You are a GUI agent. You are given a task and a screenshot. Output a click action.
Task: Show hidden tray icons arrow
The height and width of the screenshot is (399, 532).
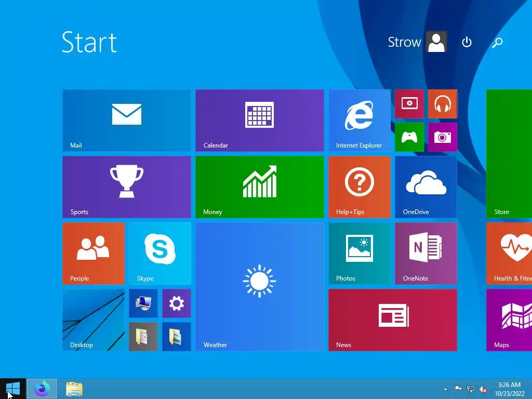pos(445,389)
